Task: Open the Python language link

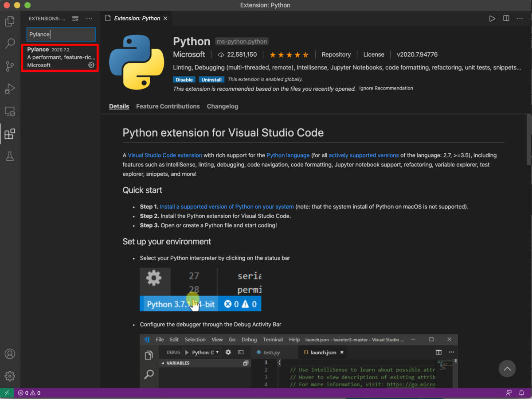Action: coord(288,155)
